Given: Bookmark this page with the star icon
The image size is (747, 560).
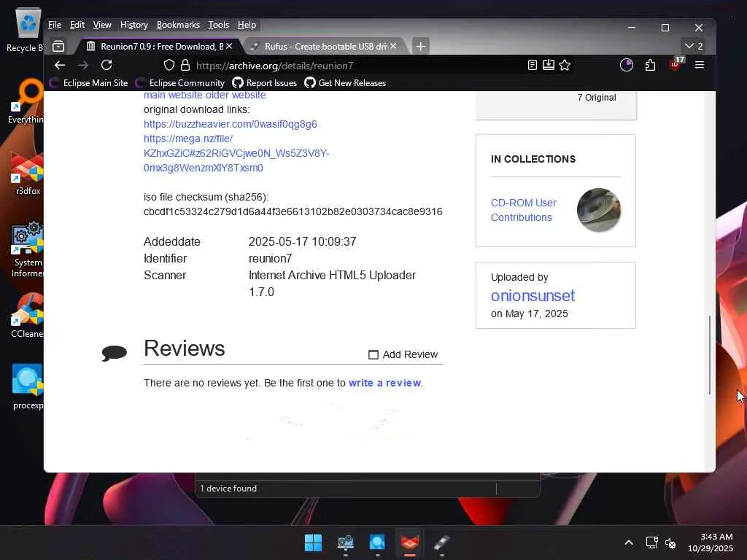Looking at the screenshot, I should tap(565, 65).
